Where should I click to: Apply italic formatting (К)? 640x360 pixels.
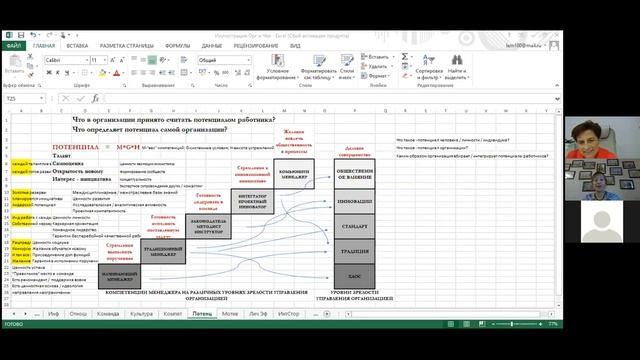(58, 73)
